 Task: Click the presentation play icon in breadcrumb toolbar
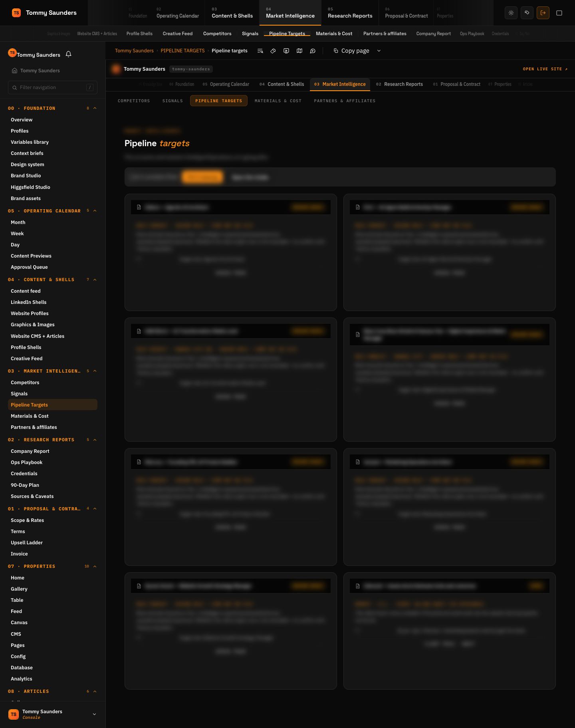coord(286,51)
